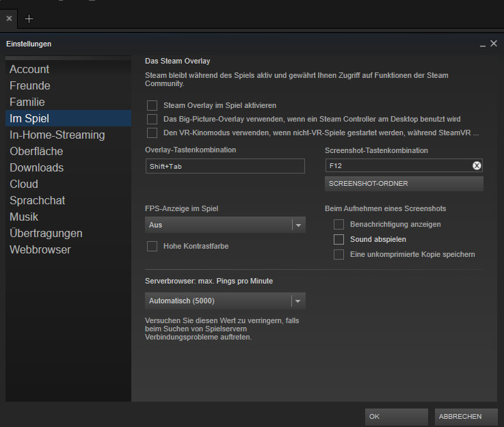Screen dimensions: 504x427
Task: Confirm settings with OK button
Action: coord(397,417)
